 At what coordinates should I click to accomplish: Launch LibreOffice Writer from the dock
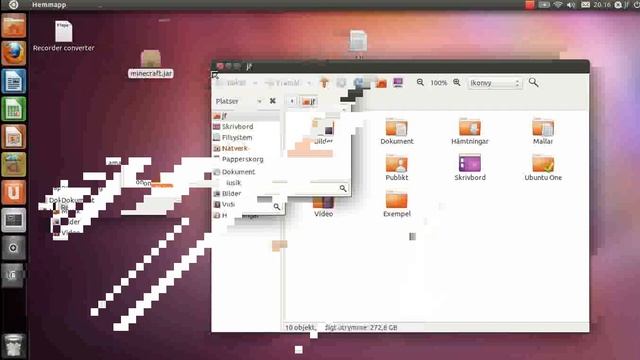click(14, 81)
